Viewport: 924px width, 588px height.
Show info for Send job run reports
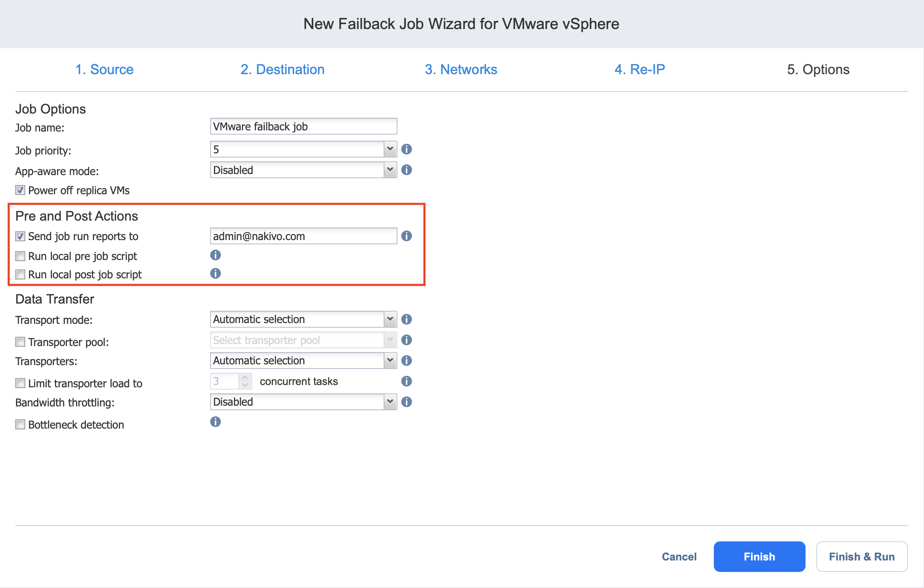coord(406,236)
